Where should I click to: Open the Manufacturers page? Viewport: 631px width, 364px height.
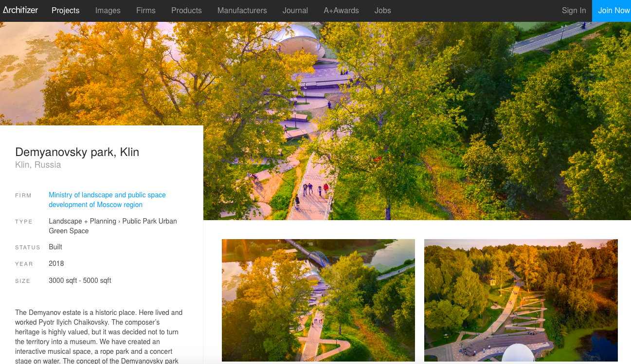(242, 10)
